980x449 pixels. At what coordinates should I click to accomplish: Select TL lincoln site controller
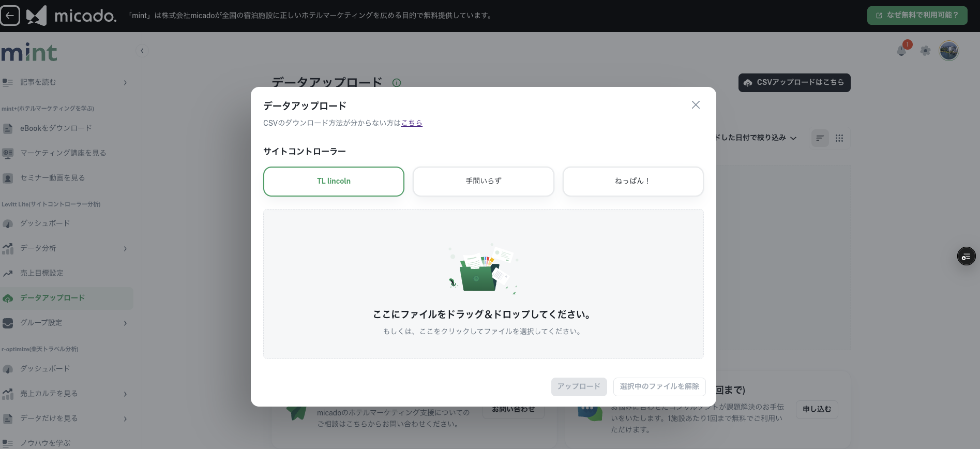pyautogui.click(x=334, y=182)
